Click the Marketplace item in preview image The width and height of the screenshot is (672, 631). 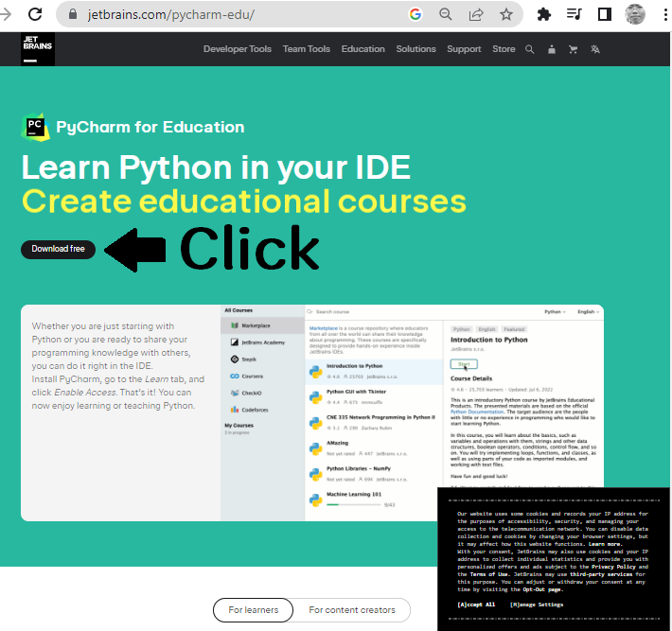coord(262,325)
